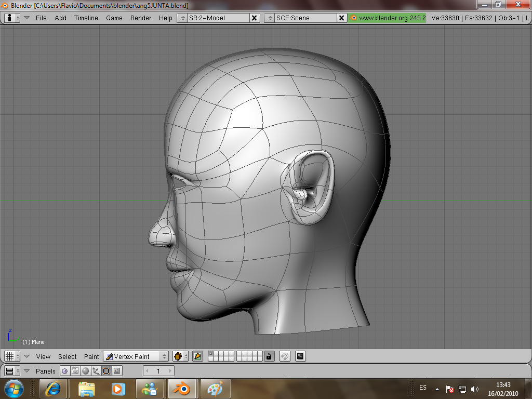The width and height of the screenshot is (532, 399).
Task: Switch to Editing context square button
Action: (106, 371)
